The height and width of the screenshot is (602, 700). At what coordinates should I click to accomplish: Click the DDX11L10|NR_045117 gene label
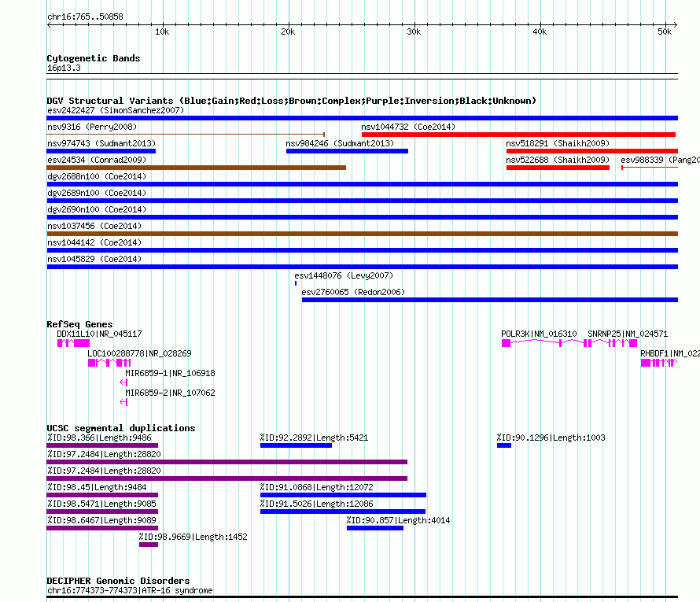[x=99, y=334]
